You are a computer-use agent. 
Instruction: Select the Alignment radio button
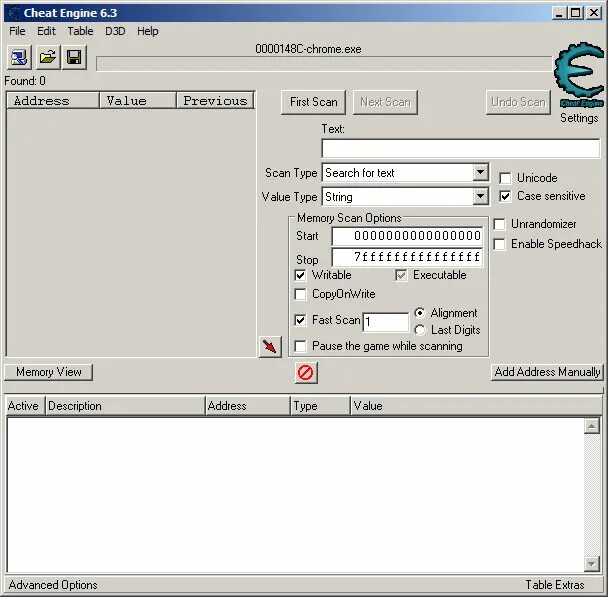pos(420,313)
